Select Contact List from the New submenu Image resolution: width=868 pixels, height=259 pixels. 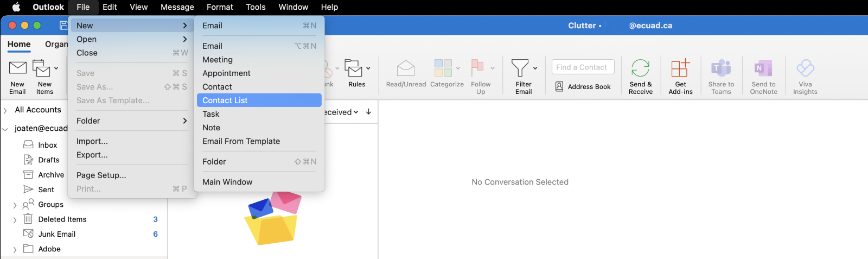(x=225, y=100)
